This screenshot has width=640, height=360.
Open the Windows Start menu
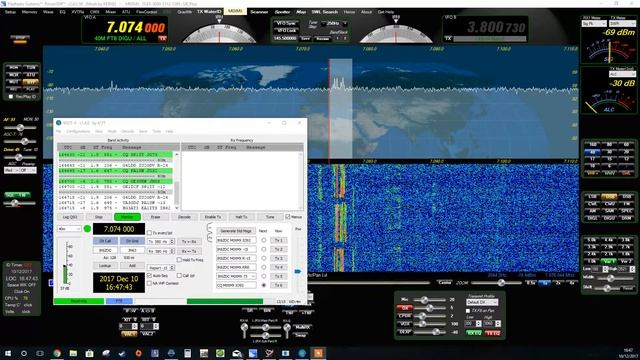point(8,353)
